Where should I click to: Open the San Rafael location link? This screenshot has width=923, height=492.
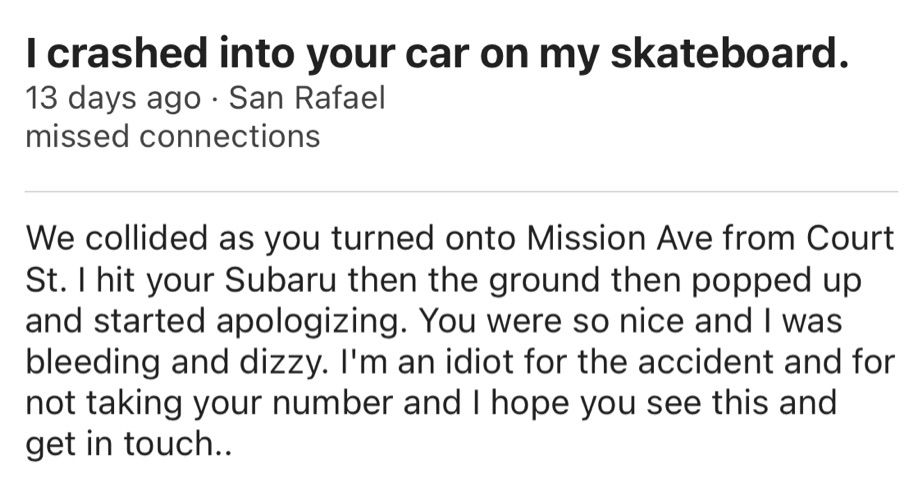point(306,99)
